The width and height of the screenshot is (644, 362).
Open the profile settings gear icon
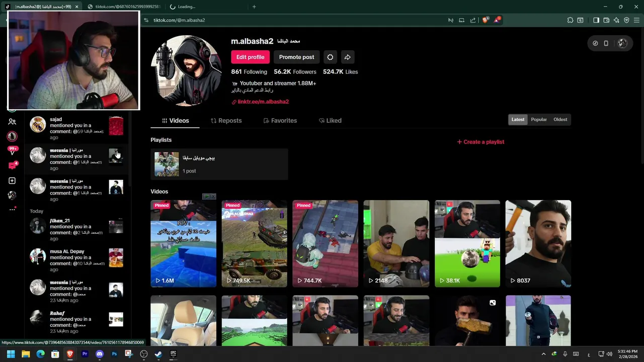[330, 57]
